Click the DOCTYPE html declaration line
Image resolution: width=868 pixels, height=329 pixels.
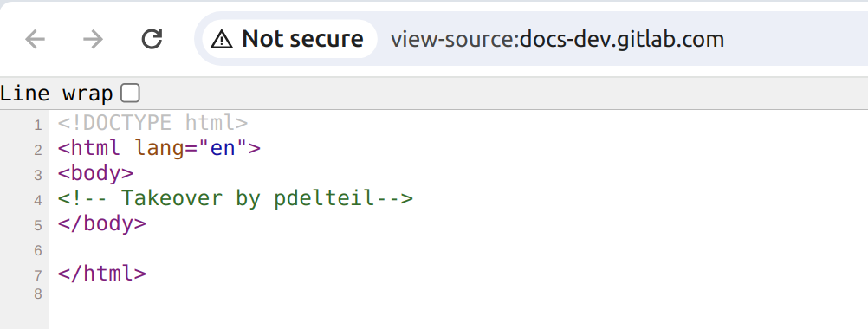(x=152, y=123)
